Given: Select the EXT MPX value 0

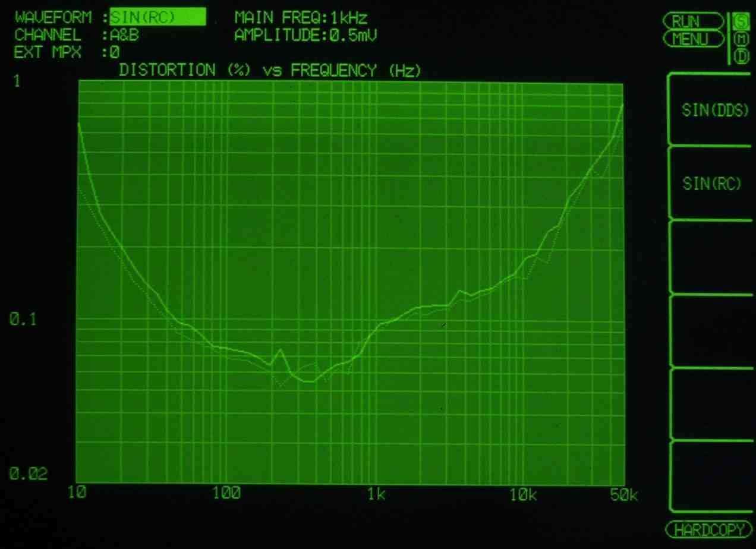Looking at the screenshot, I should (115, 53).
